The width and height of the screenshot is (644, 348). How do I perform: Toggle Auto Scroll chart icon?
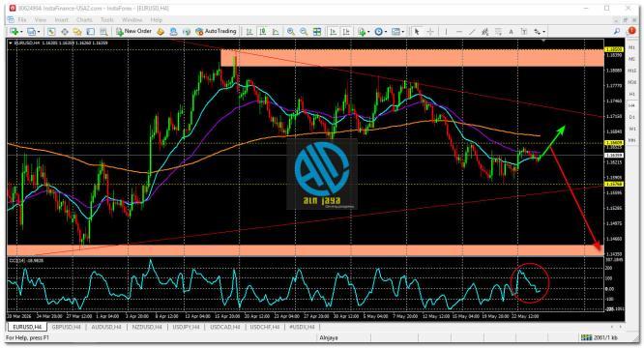(333, 32)
